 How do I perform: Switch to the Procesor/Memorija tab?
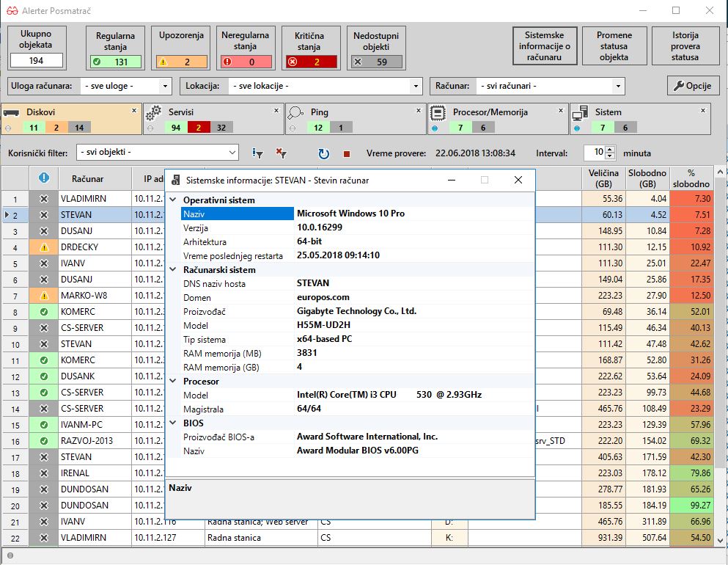click(x=499, y=119)
